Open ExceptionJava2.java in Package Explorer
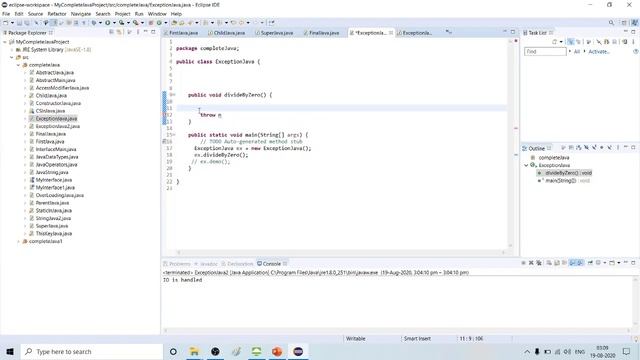The image size is (640, 360). coord(58,126)
